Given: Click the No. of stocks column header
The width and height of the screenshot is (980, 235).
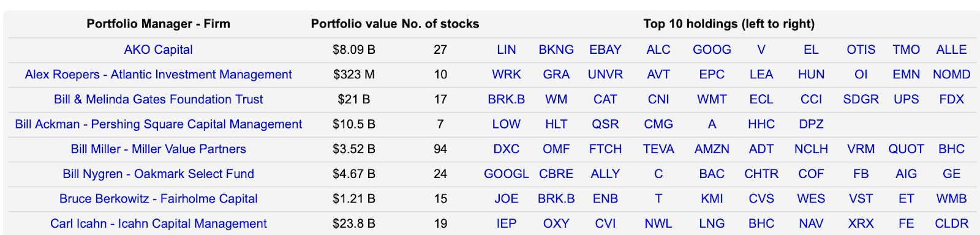Looking at the screenshot, I should click(x=440, y=24).
